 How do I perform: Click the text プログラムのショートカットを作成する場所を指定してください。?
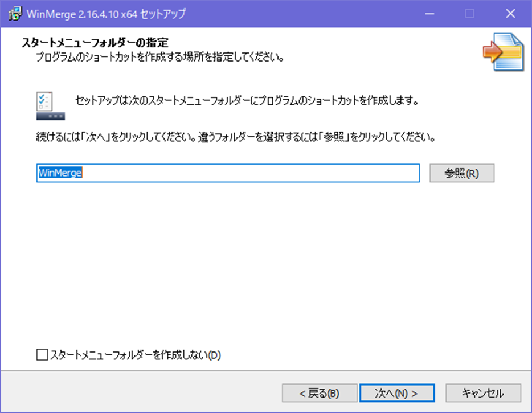point(160,57)
